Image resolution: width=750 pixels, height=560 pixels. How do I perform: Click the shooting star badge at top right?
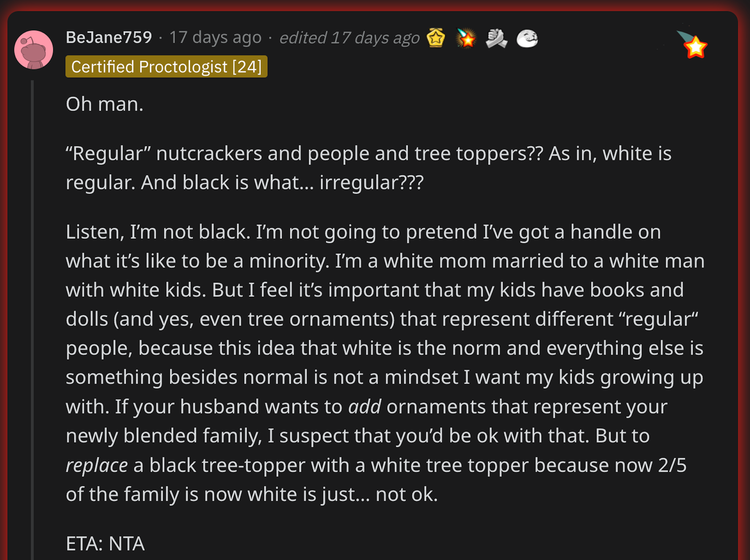pyautogui.click(x=692, y=45)
